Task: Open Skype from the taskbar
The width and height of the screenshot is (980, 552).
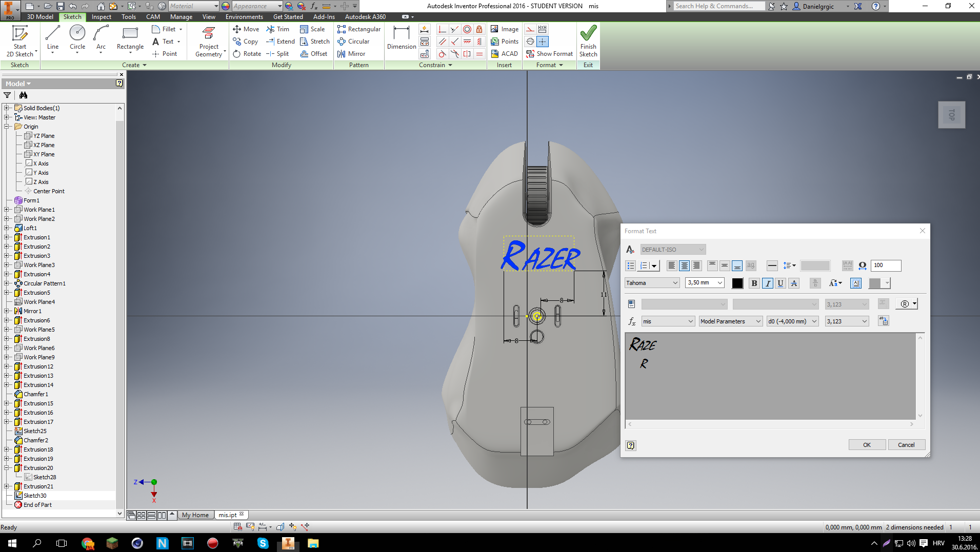Action: click(x=263, y=543)
